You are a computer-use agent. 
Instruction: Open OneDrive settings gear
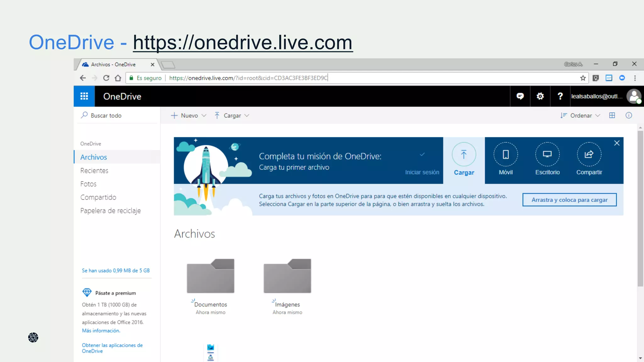pyautogui.click(x=540, y=96)
